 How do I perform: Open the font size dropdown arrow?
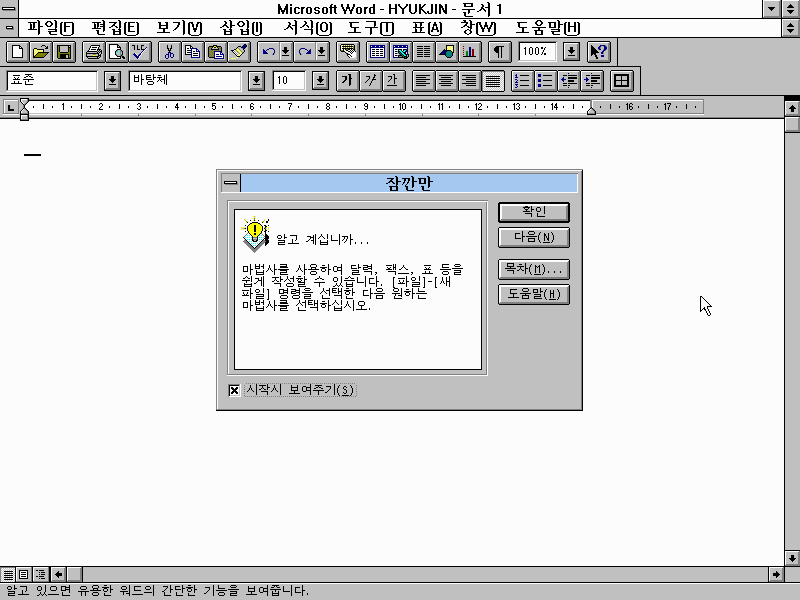(320, 81)
